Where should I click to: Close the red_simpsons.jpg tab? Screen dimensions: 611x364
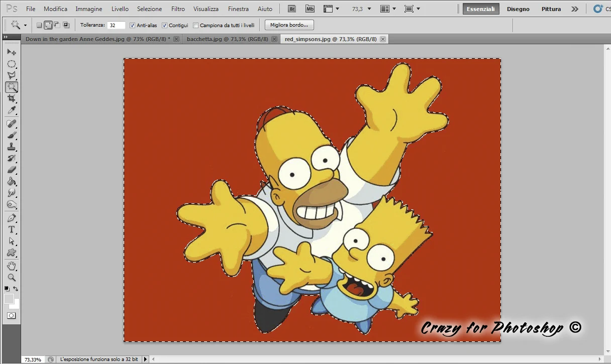click(383, 39)
